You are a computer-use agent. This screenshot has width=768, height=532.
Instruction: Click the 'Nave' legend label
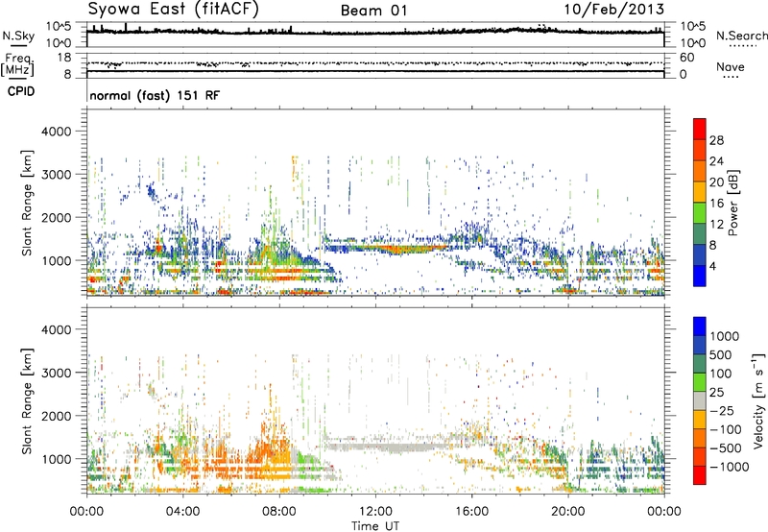731,66
